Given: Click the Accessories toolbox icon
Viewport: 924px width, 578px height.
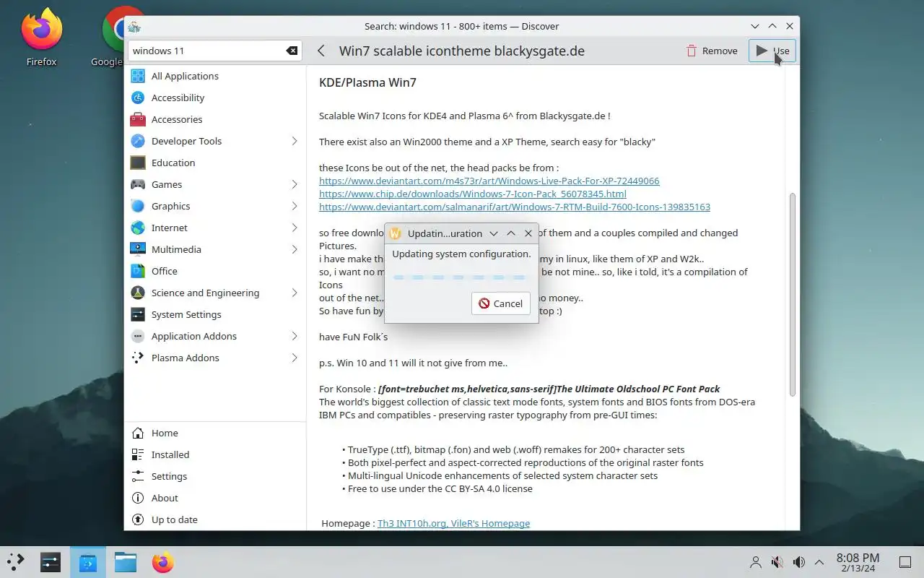Looking at the screenshot, I should tap(138, 119).
